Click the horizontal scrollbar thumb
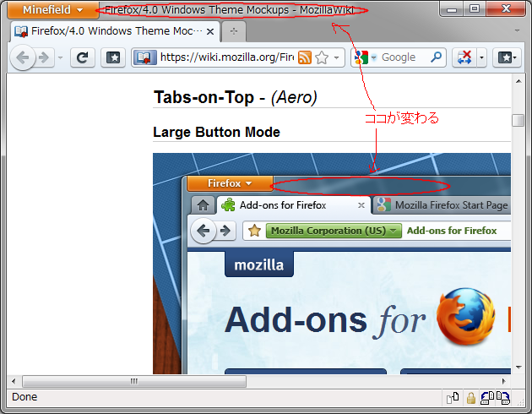Viewport: 532px width, 414px height. click(134, 381)
